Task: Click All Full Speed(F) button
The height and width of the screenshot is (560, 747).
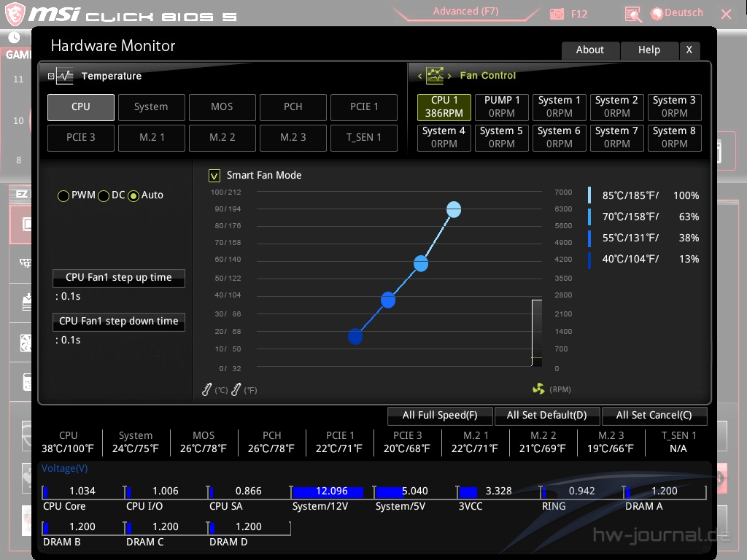Action: click(x=440, y=415)
